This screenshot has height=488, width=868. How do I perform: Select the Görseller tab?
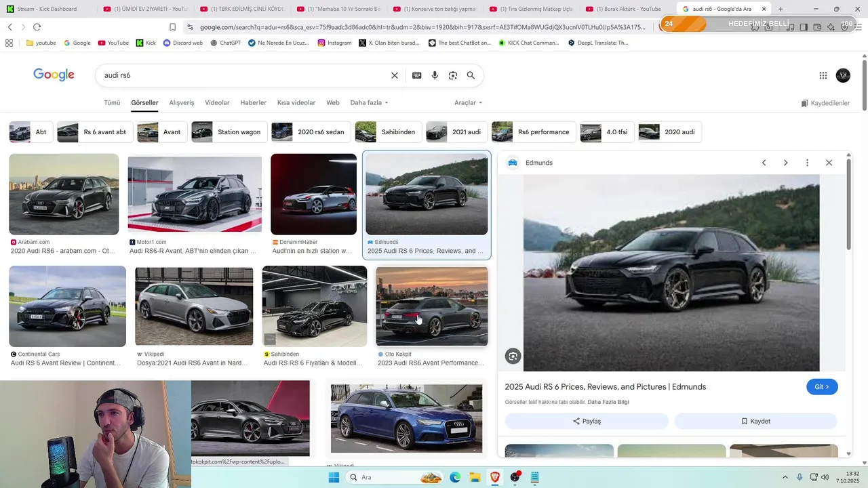pyautogui.click(x=144, y=102)
